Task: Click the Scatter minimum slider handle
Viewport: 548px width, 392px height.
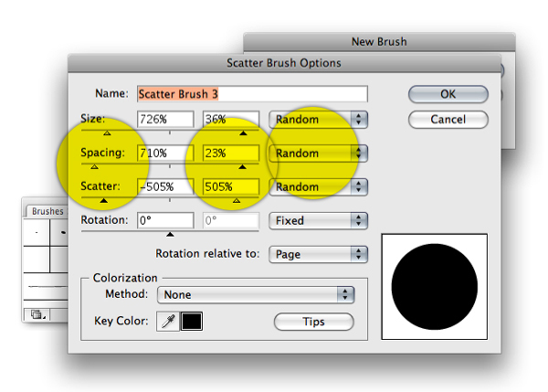Action: tap(102, 200)
